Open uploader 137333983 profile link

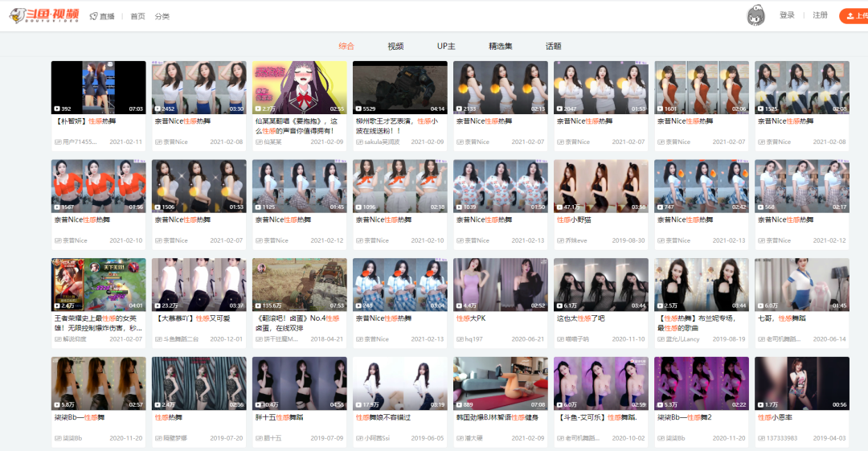coord(778,437)
